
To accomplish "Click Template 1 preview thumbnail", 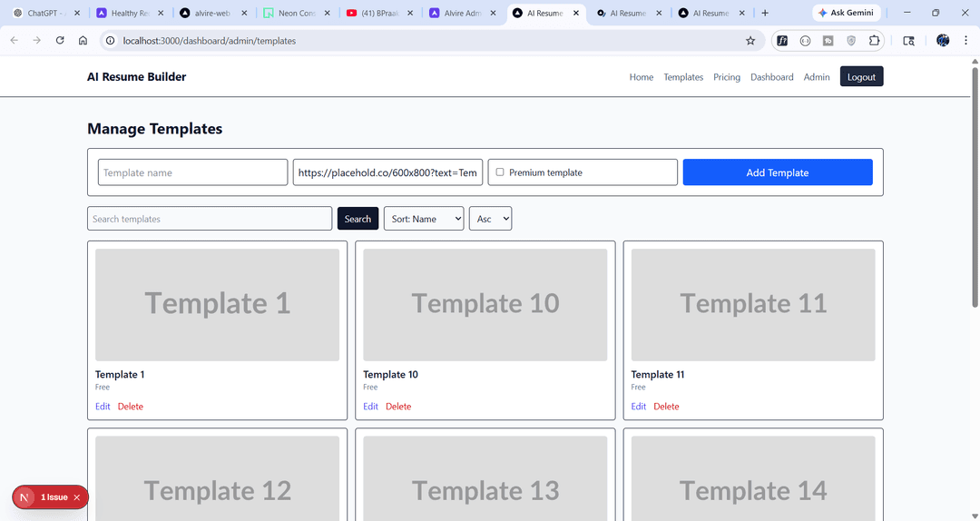I will (218, 305).
